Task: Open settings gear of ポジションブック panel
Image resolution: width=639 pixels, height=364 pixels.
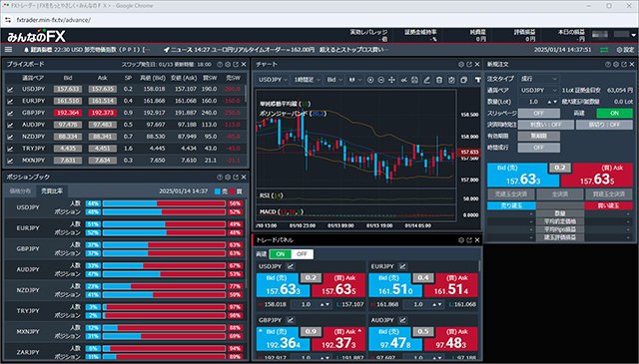Action: pos(228,178)
